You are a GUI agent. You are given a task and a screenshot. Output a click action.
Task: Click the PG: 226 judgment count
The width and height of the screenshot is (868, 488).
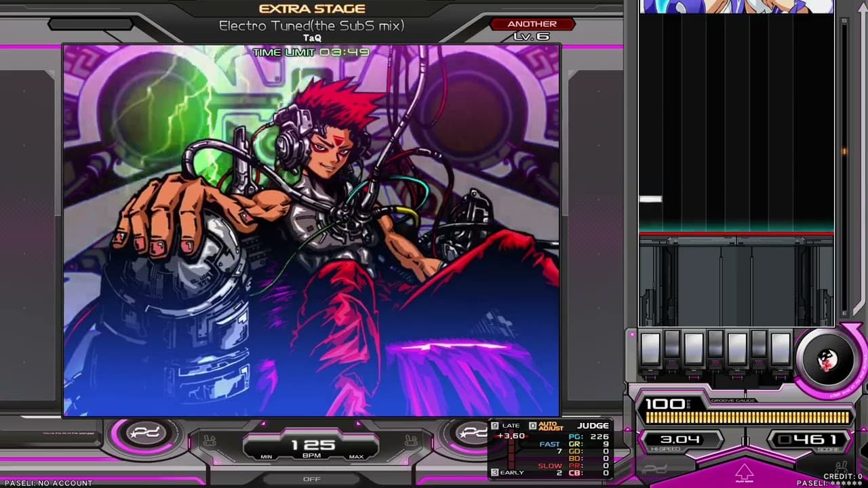(x=589, y=437)
